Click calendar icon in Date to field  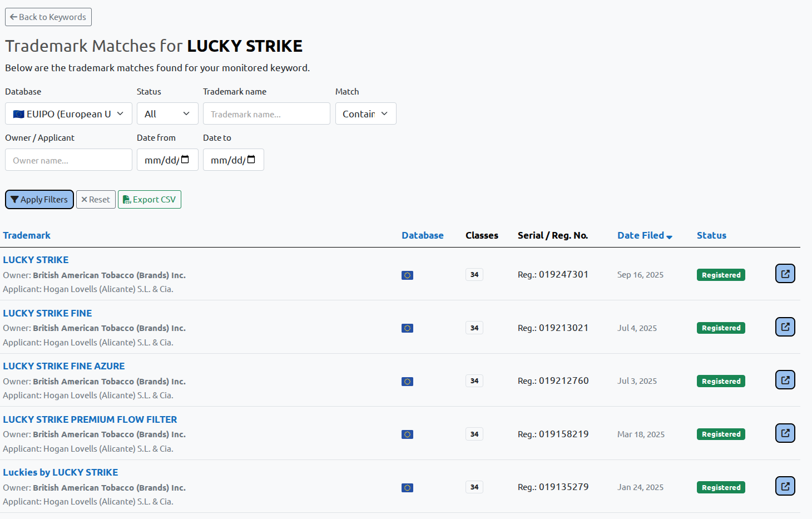click(x=251, y=160)
